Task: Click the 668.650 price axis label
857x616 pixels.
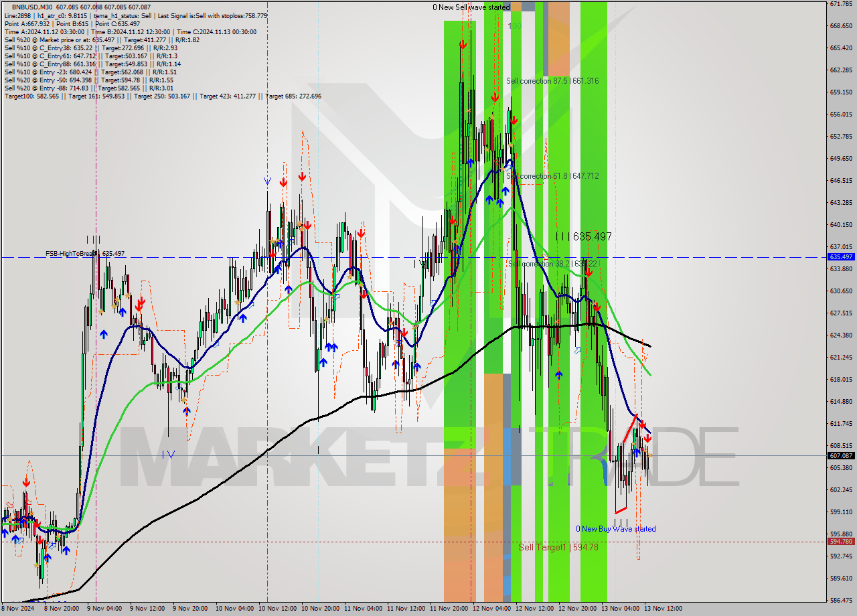Action: tap(840, 26)
